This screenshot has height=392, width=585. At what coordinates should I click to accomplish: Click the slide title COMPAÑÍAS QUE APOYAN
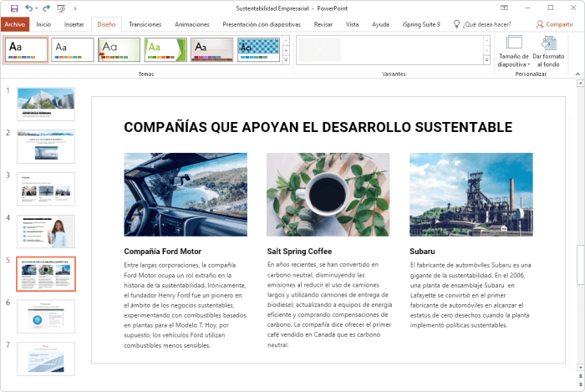tap(318, 127)
